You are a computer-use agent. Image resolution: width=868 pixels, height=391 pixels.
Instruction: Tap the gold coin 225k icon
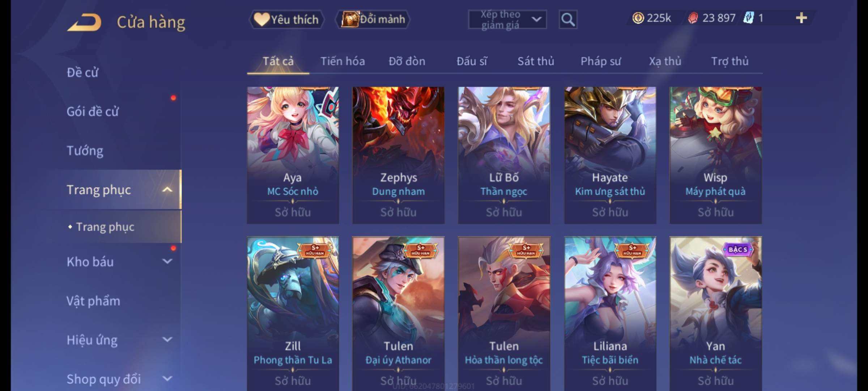coord(638,18)
